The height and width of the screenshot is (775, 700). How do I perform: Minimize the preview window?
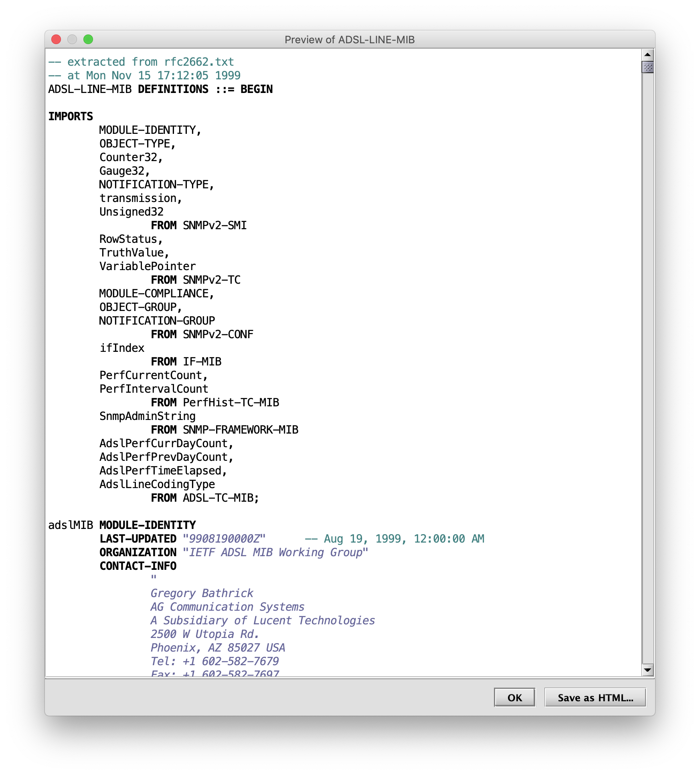pos(72,39)
